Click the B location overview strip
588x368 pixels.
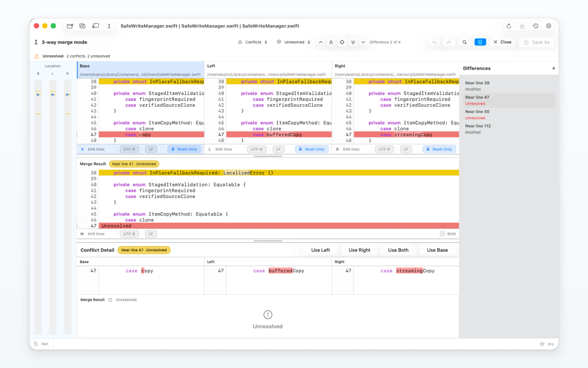[38, 207]
